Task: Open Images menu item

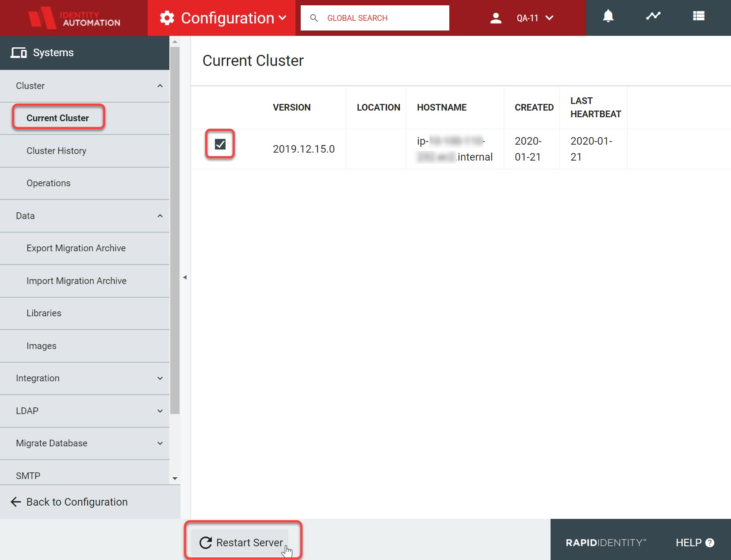Action: pos(84,346)
